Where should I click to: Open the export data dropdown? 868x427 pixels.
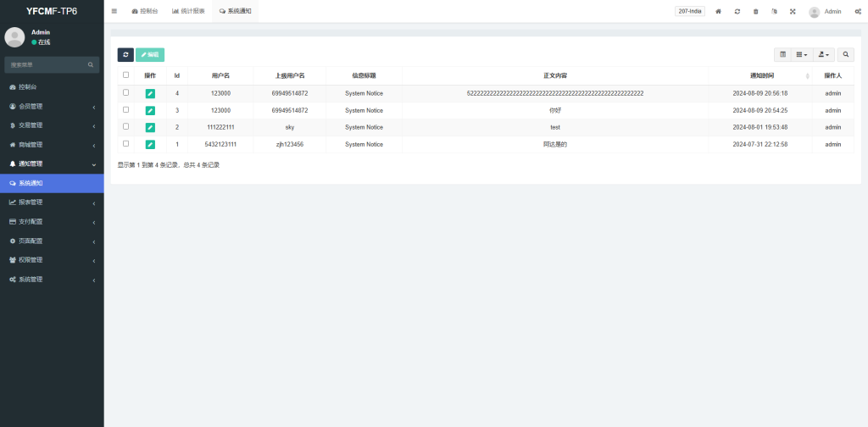[x=824, y=54]
